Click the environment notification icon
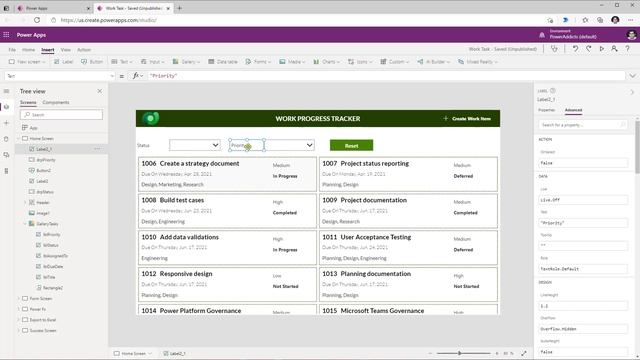This screenshot has width=640, height=360. (x=542, y=35)
